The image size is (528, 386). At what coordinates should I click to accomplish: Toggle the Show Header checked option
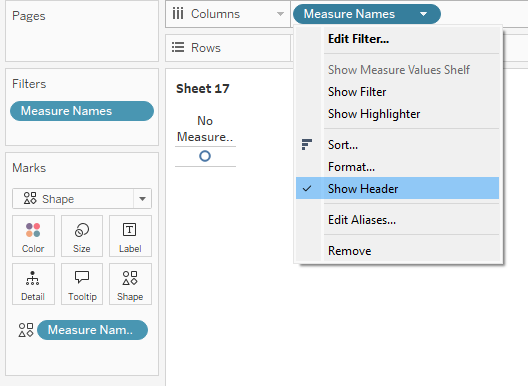(397, 189)
